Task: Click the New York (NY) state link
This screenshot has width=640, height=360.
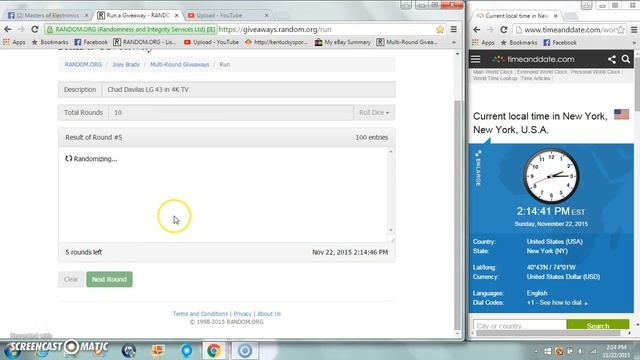Action: click(x=547, y=251)
